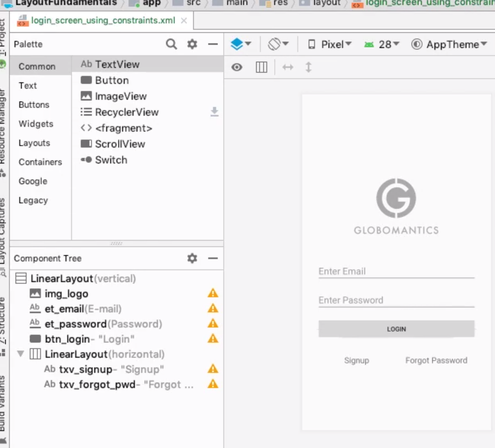Click the Enter Password field in preview
The image size is (495, 448).
point(397,300)
